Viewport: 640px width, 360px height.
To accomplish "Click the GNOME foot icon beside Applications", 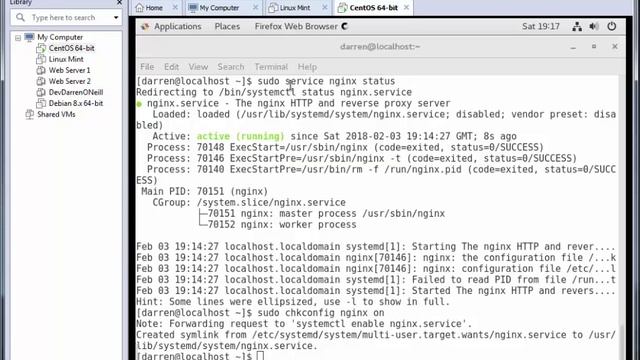I will click(145, 27).
